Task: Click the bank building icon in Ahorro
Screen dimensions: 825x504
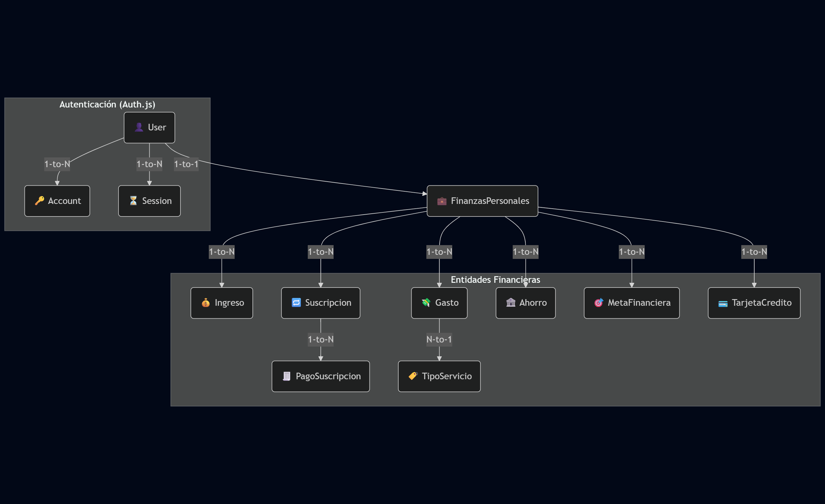Action: coord(511,303)
